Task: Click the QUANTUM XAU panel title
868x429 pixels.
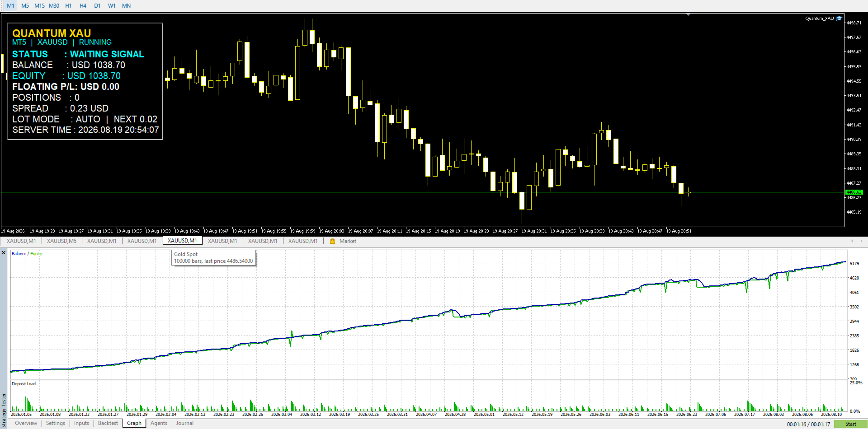Action: coord(52,33)
